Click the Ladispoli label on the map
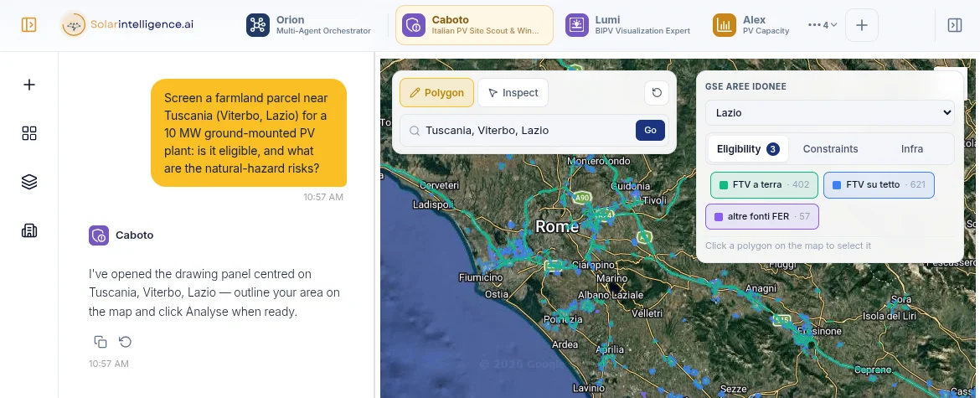The height and width of the screenshot is (398, 980). pyautogui.click(x=432, y=204)
